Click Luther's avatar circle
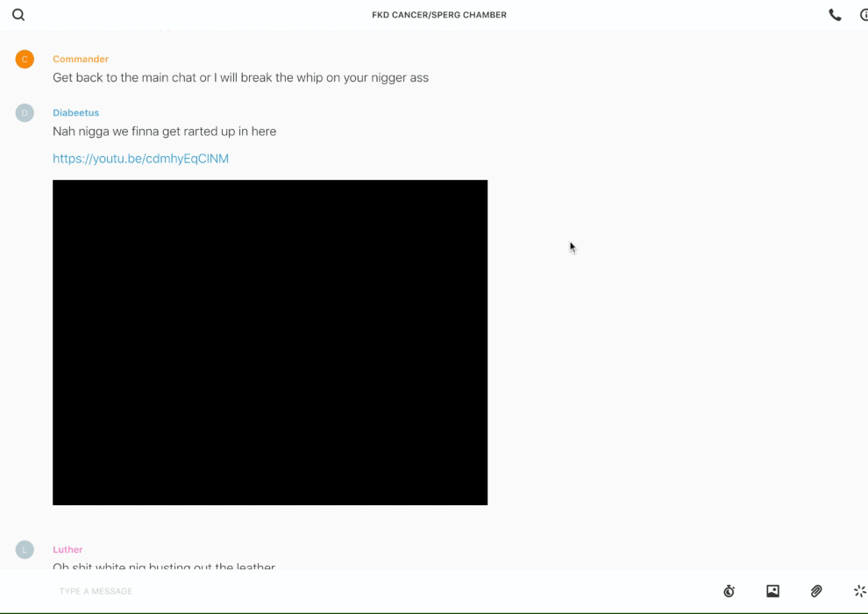This screenshot has height=614, width=868. coord(25,550)
